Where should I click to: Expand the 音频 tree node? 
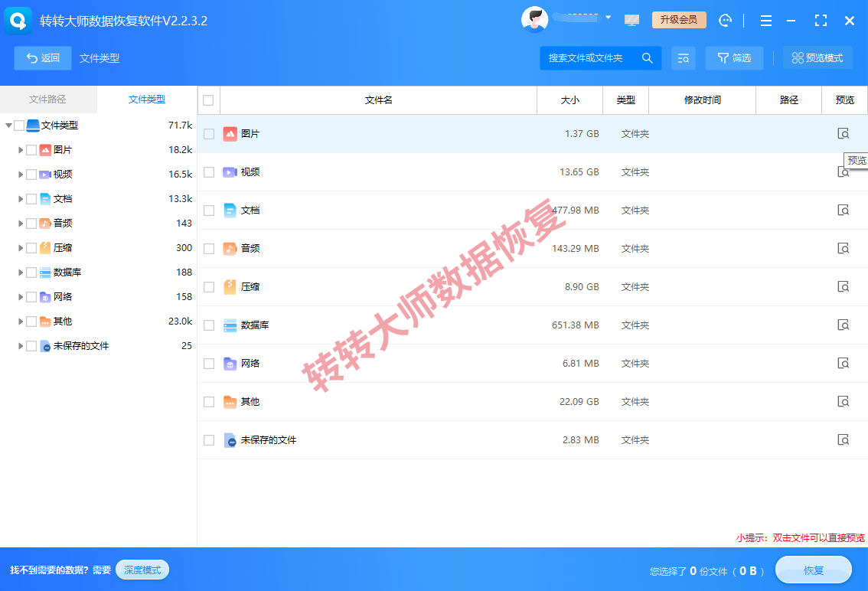[21, 224]
